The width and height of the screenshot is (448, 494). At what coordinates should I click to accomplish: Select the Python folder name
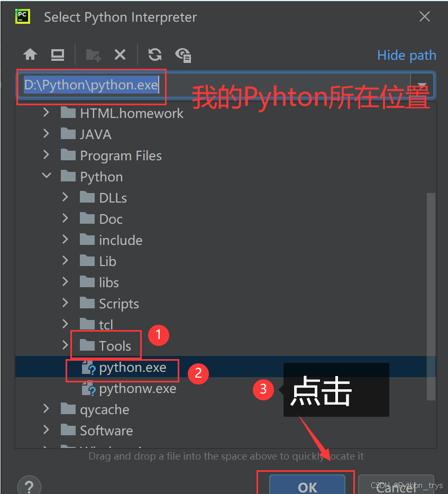coord(102,177)
